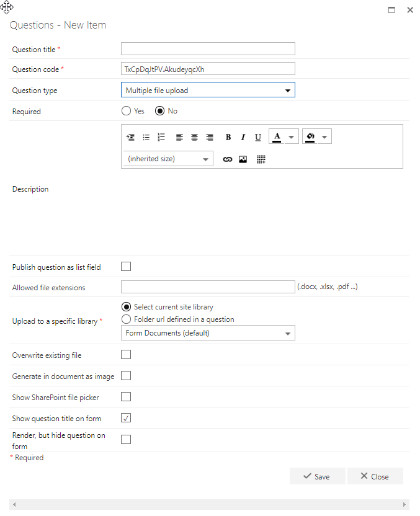This screenshot has height=516, width=420.
Task: Select No for Required
Action: click(x=159, y=111)
